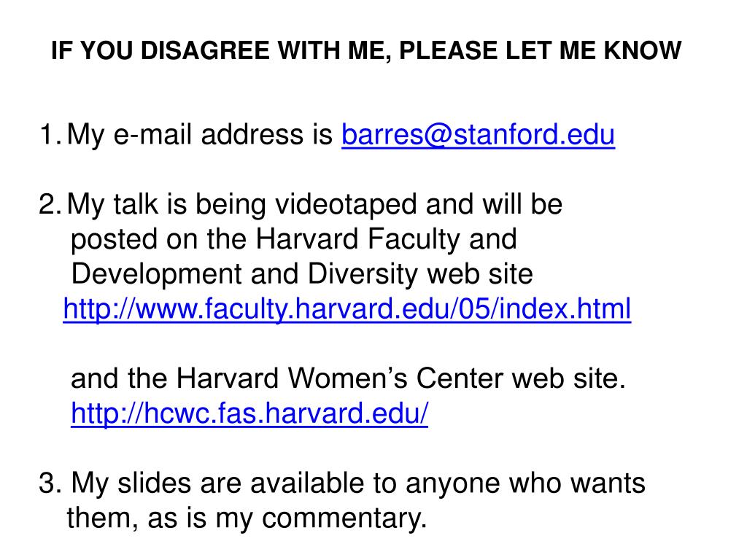Click the word 'commentary' in item three
The image size is (747, 560).
(341, 519)
